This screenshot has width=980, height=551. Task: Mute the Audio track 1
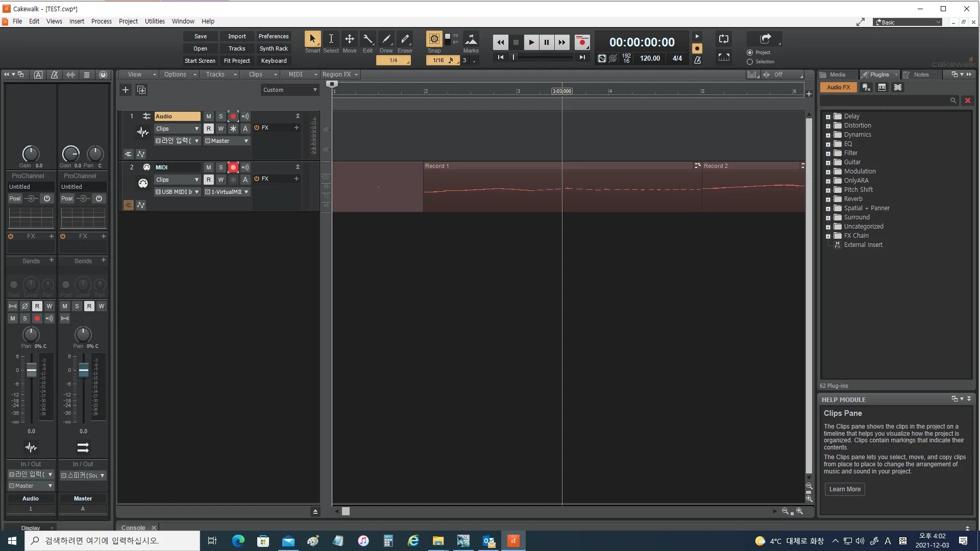coord(209,116)
